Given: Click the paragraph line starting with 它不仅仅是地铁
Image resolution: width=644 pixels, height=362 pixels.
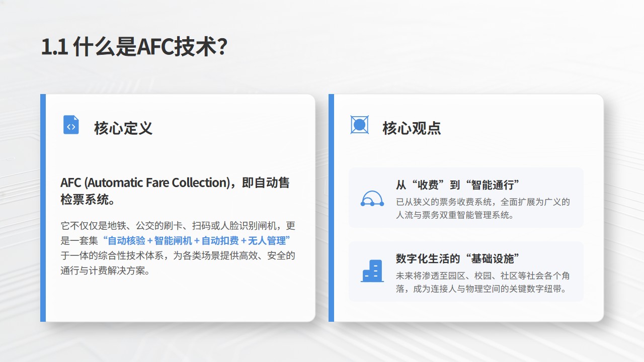Looking at the screenshot, I should click(x=178, y=226).
